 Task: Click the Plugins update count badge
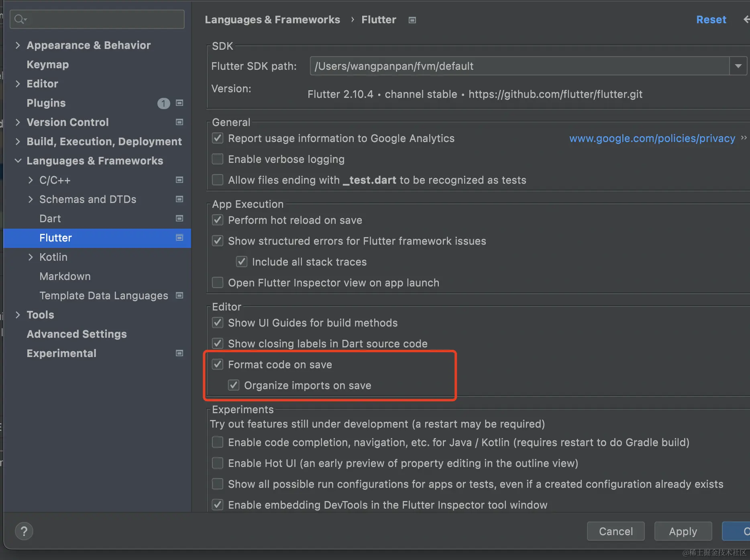tap(163, 103)
